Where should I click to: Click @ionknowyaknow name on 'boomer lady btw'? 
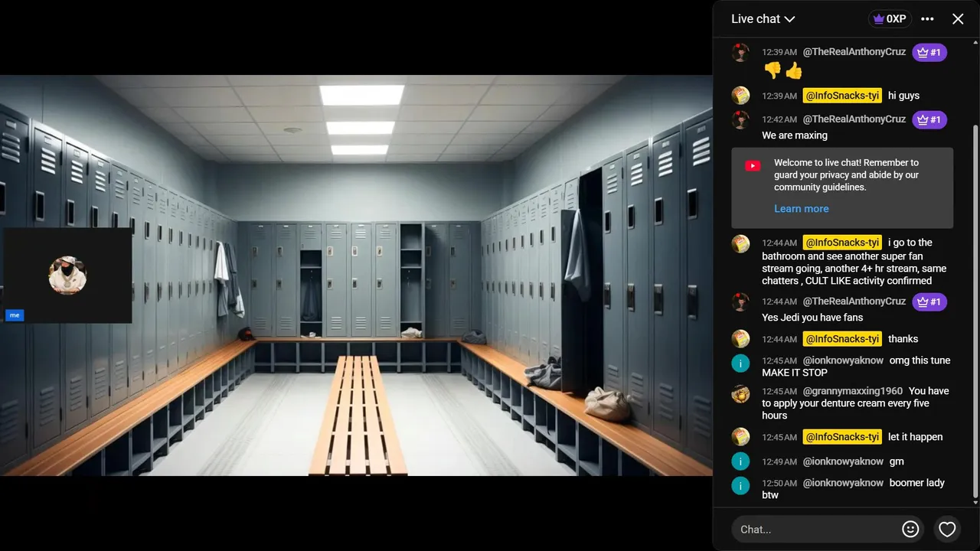coord(843,483)
